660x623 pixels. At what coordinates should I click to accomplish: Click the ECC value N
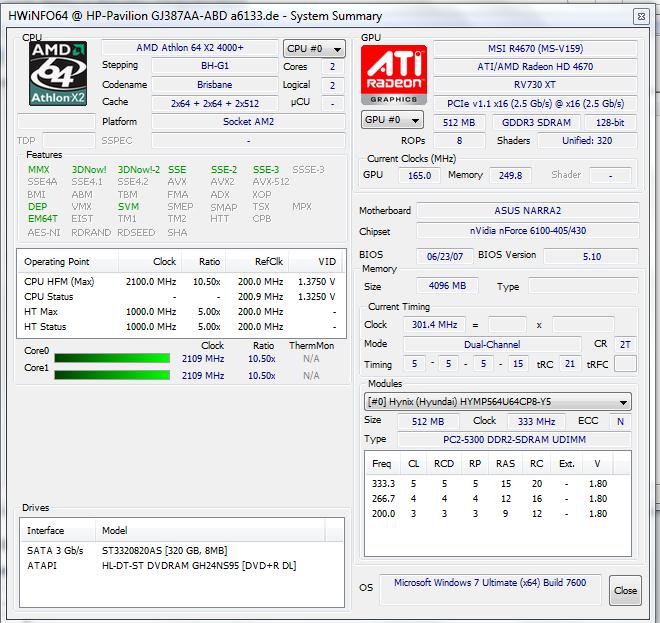pyautogui.click(x=620, y=421)
